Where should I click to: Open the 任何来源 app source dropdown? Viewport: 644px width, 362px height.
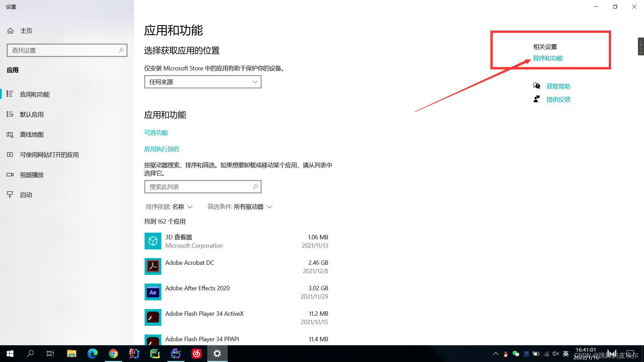tap(203, 82)
